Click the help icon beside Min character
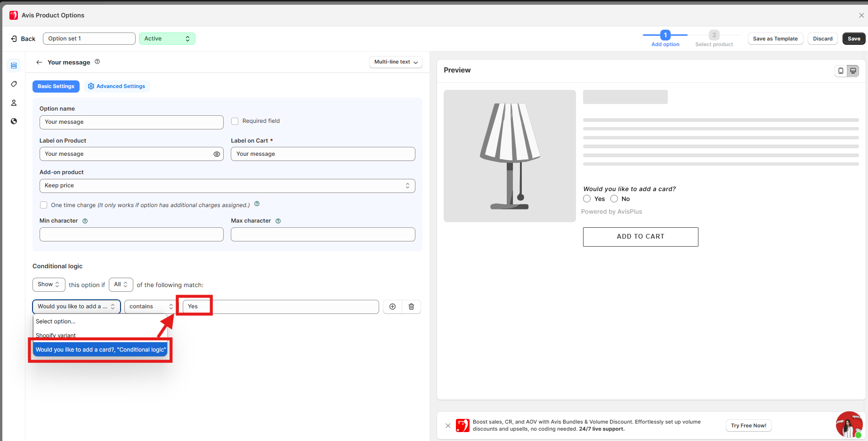This screenshot has width=868, height=441. click(85, 221)
